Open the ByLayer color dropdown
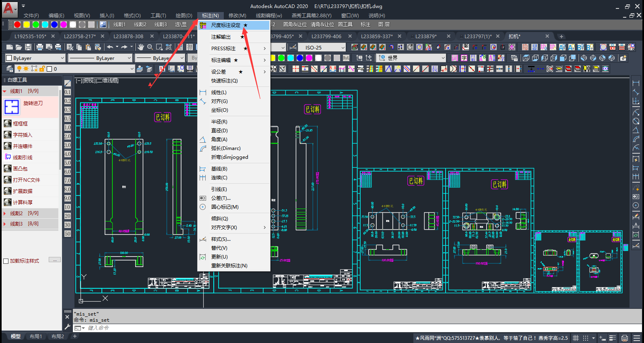Screen dimensions: 644x343 62,58
